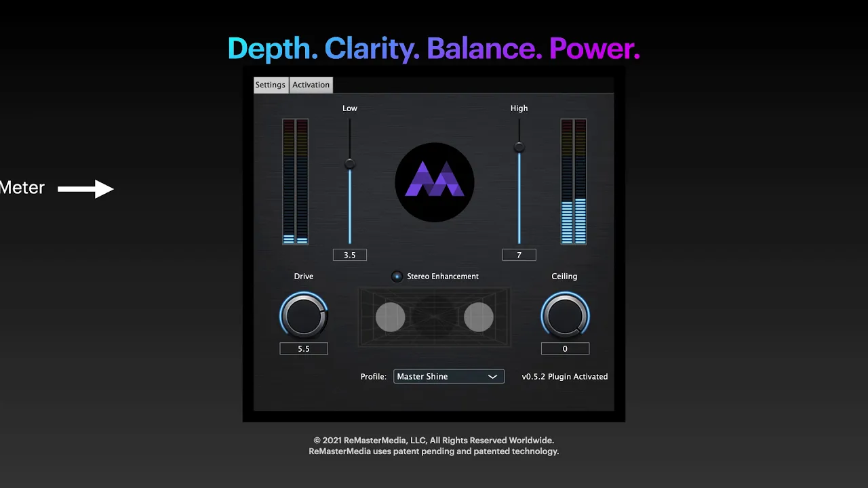The height and width of the screenshot is (488, 868).
Task: Click the "High" label above the slider
Action: click(x=519, y=108)
